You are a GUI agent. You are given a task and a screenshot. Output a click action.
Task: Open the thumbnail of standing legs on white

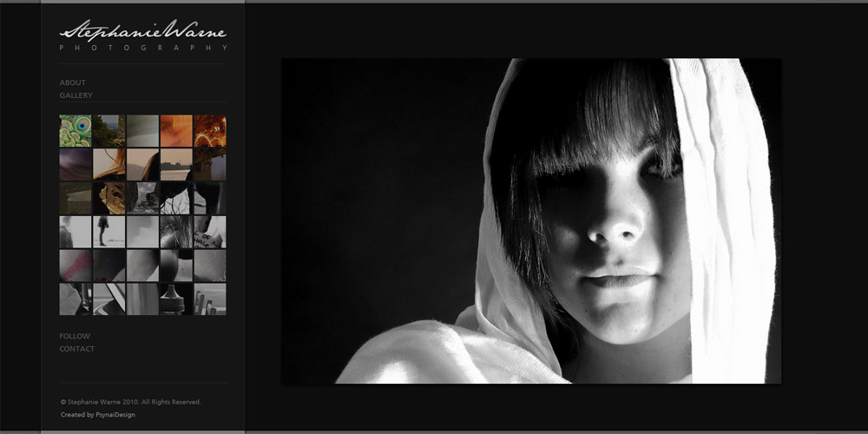(108, 232)
